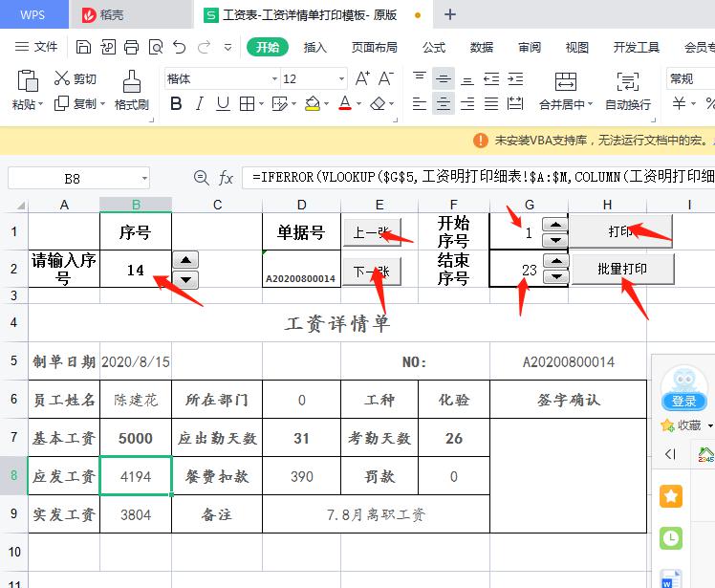The image size is (715, 588).
Task: Apply cell borders icon
Action: point(247,104)
